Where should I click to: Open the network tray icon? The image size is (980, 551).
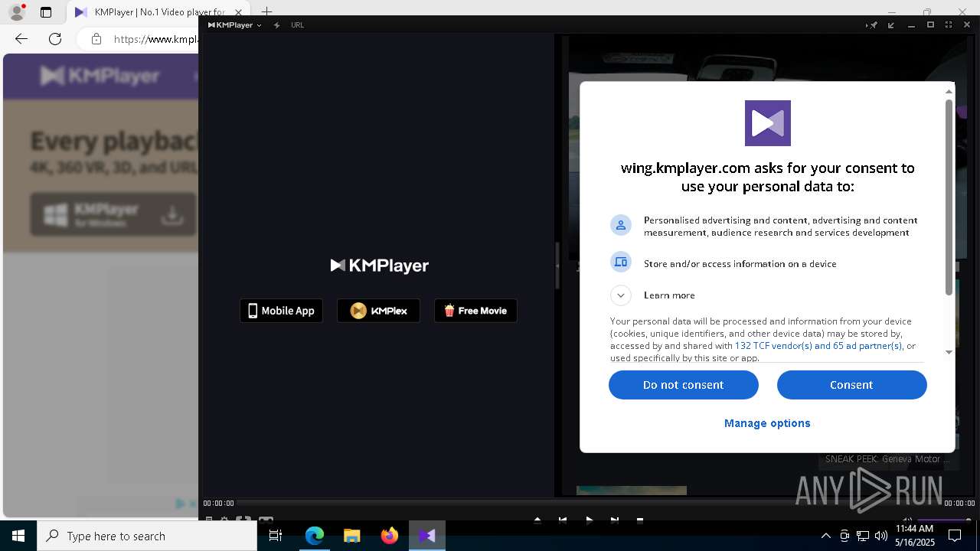862,536
